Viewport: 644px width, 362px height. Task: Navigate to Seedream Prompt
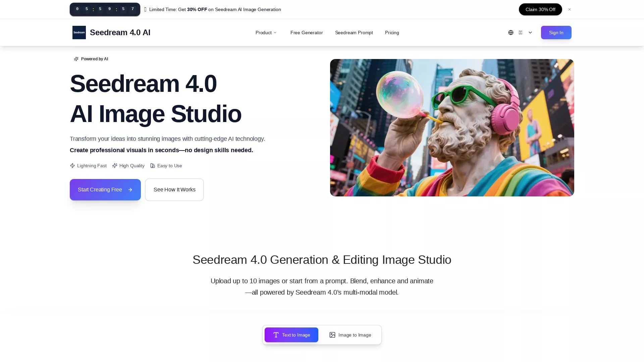point(354,33)
